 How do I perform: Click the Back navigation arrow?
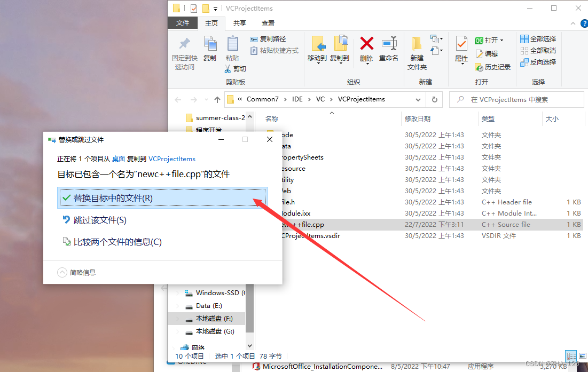pyautogui.click(x=178, y=100)
